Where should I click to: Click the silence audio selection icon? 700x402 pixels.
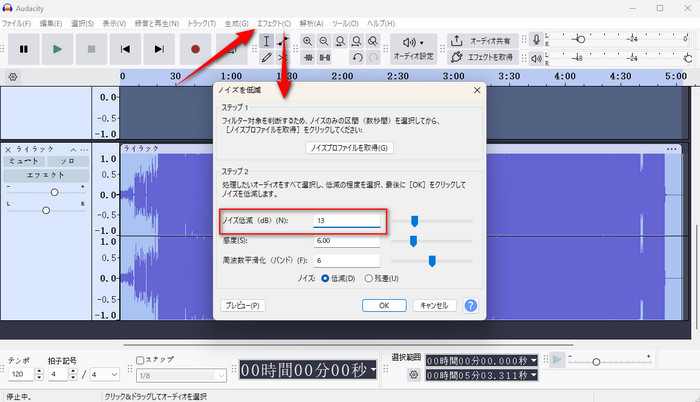325,57
